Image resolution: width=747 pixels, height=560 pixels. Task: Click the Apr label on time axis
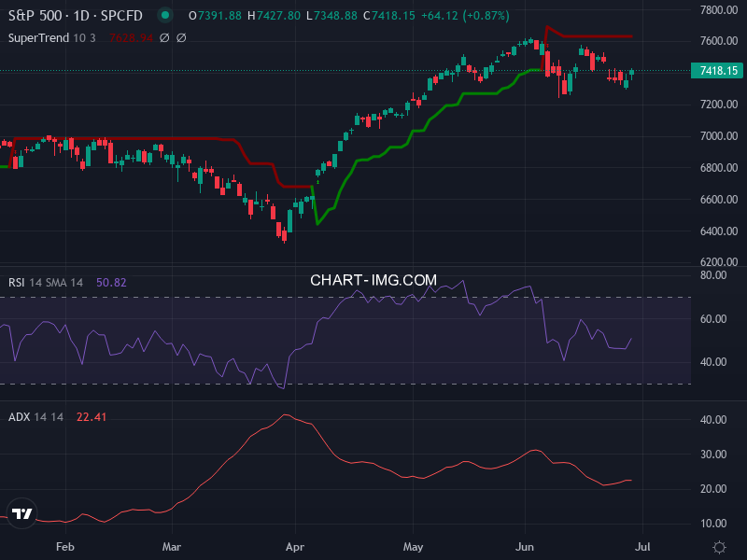(x=295, y=547)
